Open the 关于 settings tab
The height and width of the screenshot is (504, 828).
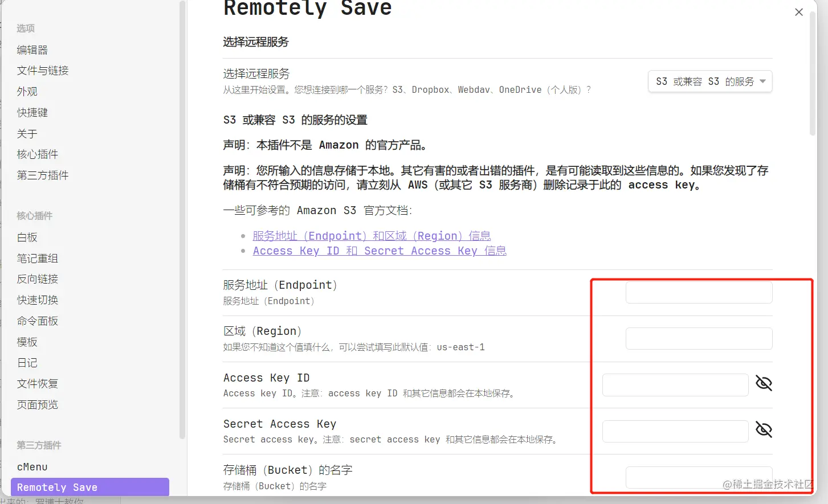click(27, 133)
